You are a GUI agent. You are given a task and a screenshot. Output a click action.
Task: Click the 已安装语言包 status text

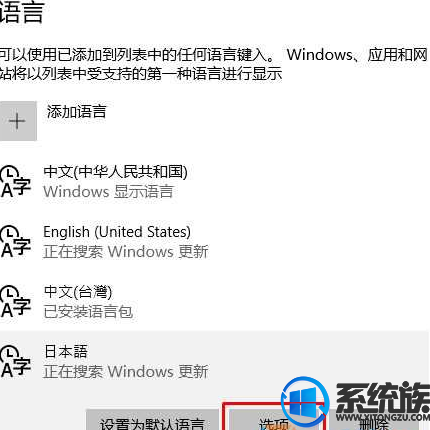click(88, 312)
